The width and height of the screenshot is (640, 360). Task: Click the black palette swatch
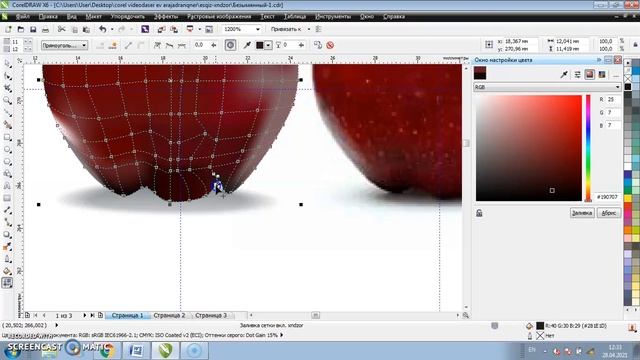pyautogui.click(x=628, y=87)
